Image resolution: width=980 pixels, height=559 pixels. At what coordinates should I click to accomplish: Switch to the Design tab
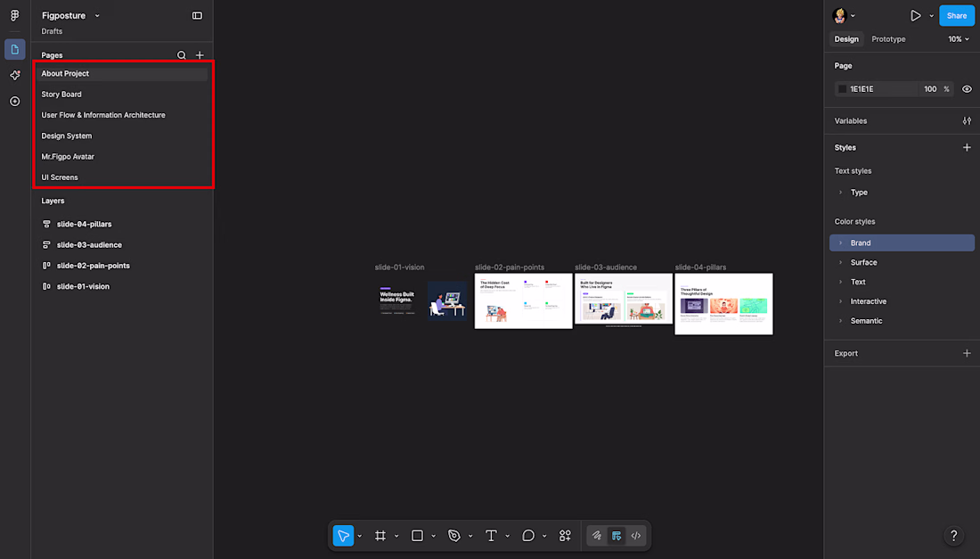pos(846,38)
